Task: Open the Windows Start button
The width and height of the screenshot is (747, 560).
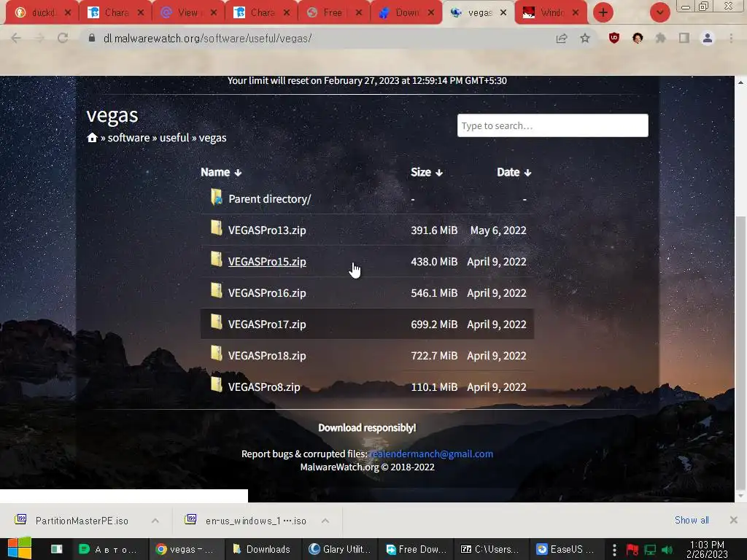Action: (19, 548)
